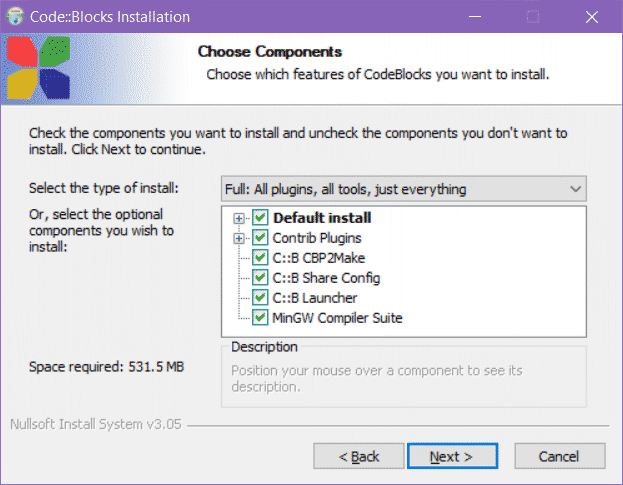Uncheck the C::B Launcher checkbox
Image resolution: width=623 pixels, height=485 pixels.
pyautogui.click(x=260, y=298)
